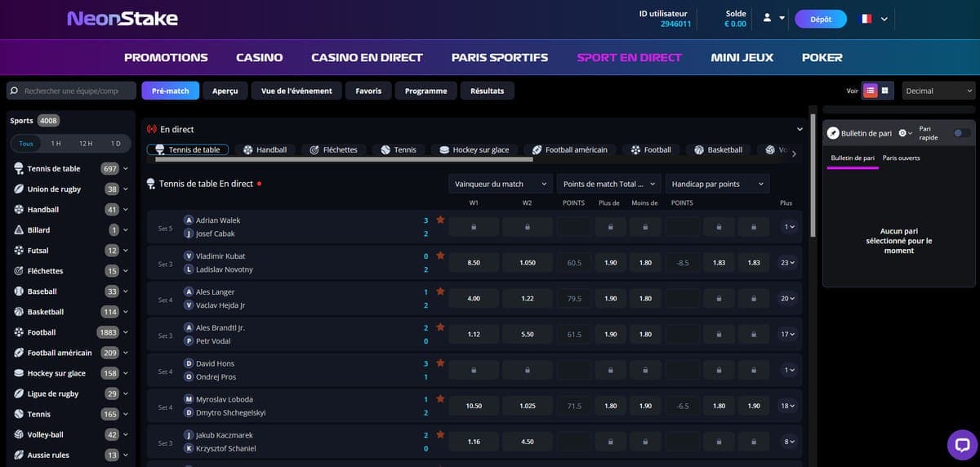Open the live chat bubble icon
This screenshot has height=467, width=980.
pyautogui.click(x=962, y=445)
